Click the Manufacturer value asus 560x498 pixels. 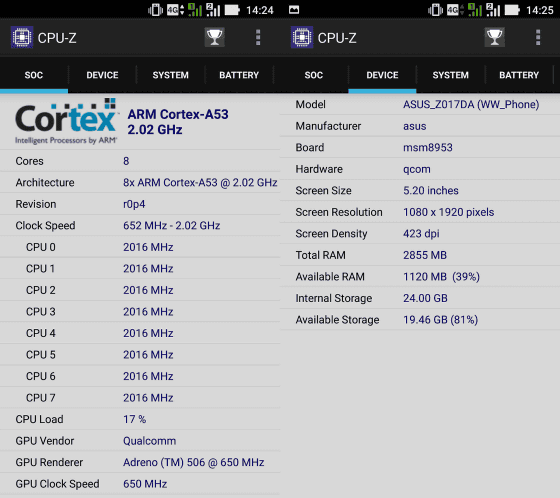click(415, 126)
